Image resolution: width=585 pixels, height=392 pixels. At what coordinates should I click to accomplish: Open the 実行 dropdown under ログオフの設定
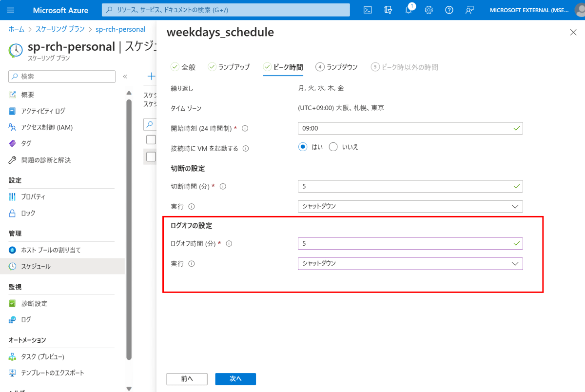(x=410, y=263)
